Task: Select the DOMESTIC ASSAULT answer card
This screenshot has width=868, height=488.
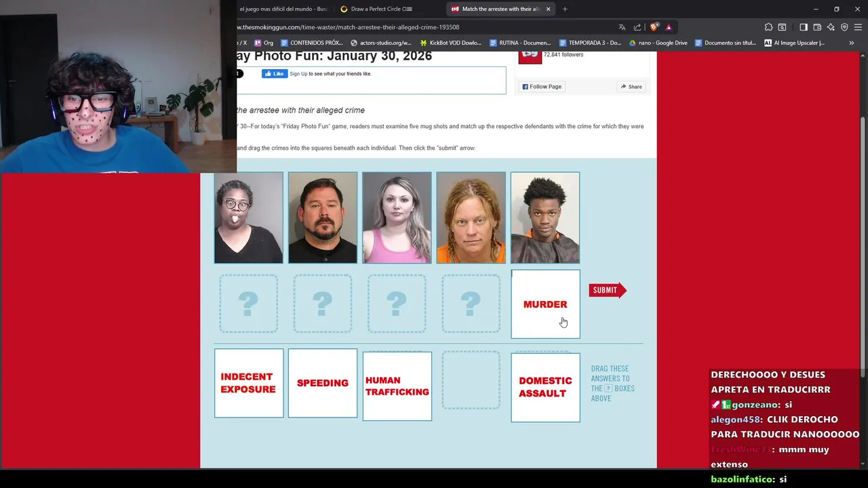Action: (x=545, y=387)
